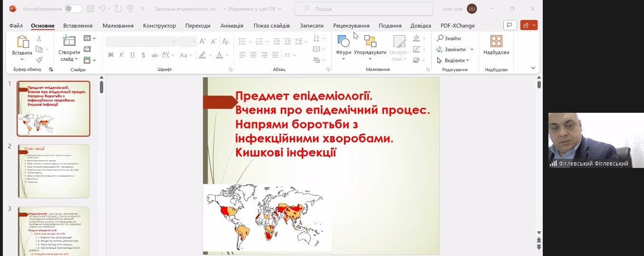
Task: Open the Вставлення tab
Action: pos(77,26)
